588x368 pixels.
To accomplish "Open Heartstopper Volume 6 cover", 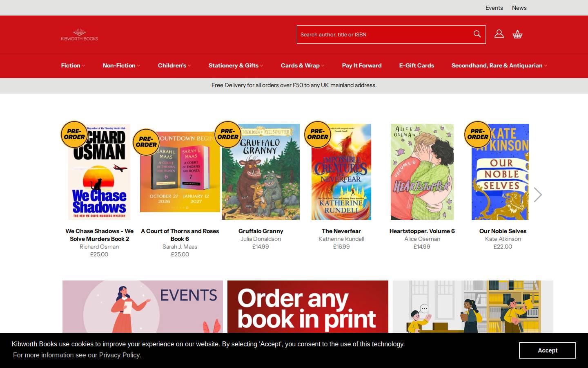I will coord(422,172).
